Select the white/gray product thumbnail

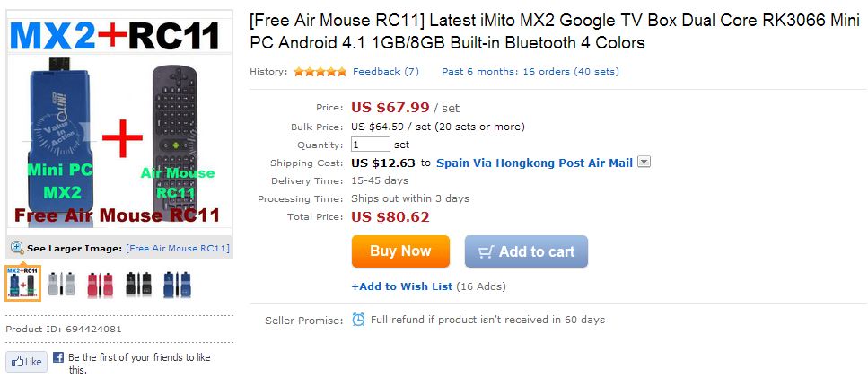pyautogui.click(x=61, y=285)
